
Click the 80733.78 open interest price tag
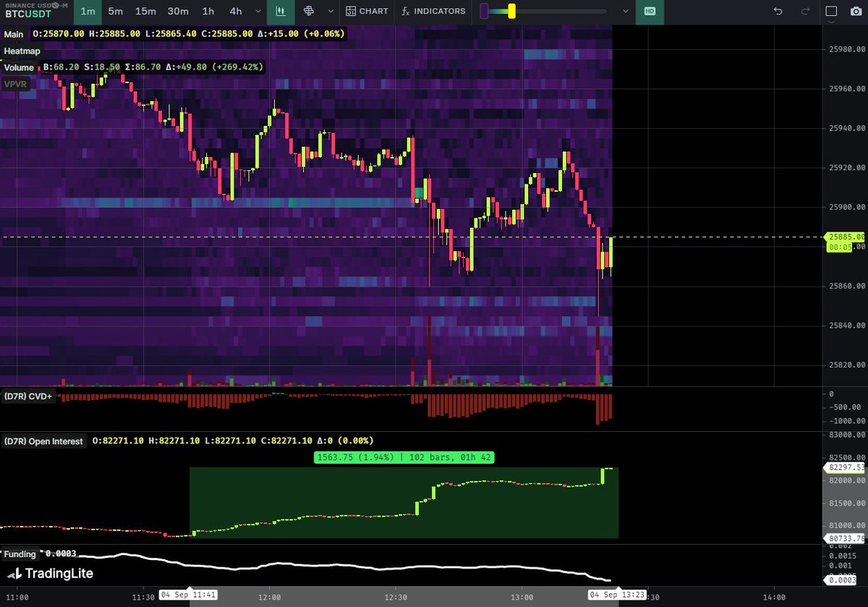tap(846, 538)
